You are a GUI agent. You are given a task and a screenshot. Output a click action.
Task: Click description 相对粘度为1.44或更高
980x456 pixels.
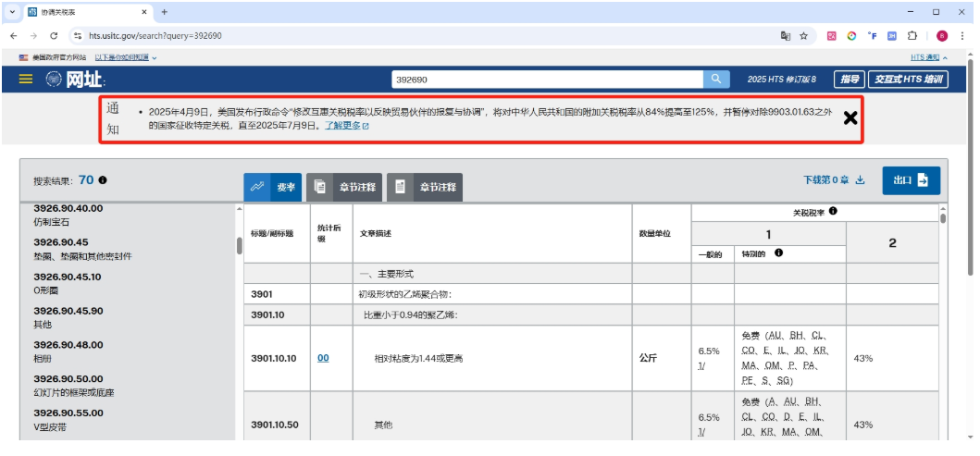pyautogui.click(x=419, y=359)
